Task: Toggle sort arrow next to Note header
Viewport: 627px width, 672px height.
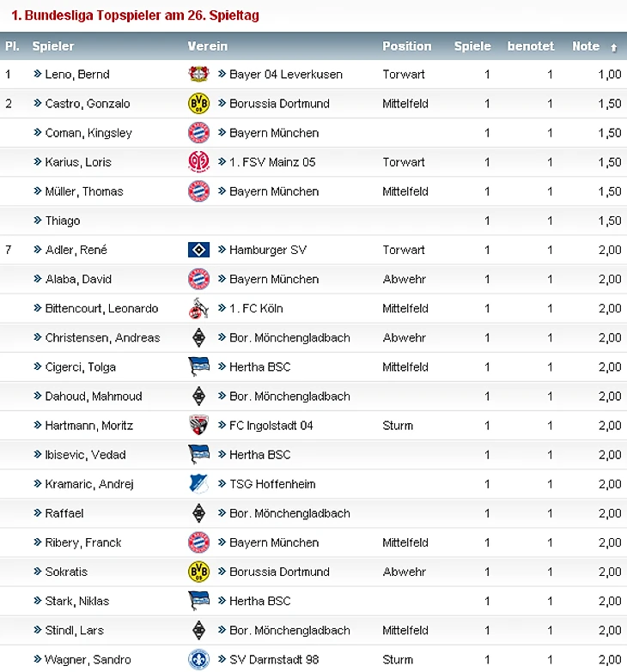Action: click(x=614, y=47)
